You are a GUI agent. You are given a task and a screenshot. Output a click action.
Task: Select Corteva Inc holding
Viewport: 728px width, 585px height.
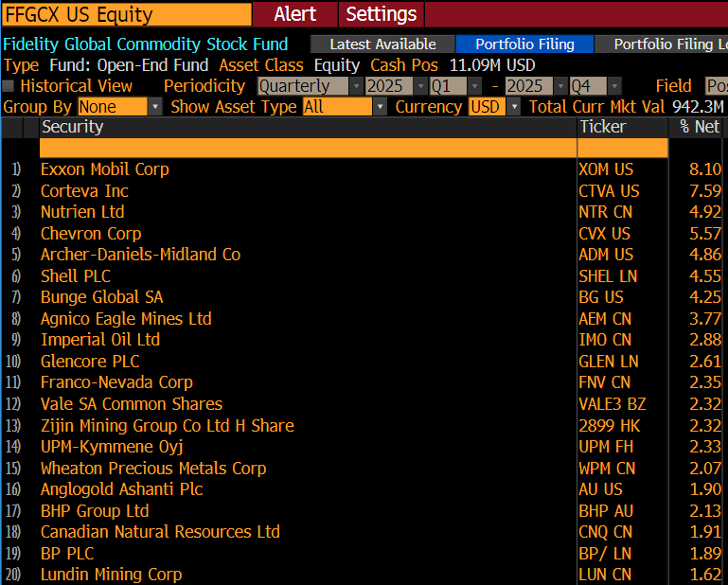pyautogui.click(x=84, y=191)
